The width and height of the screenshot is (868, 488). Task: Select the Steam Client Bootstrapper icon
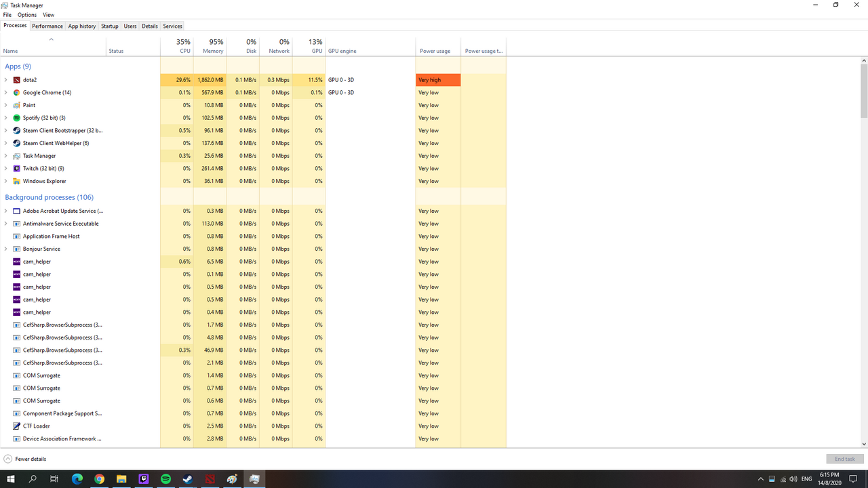click(17, 131)
